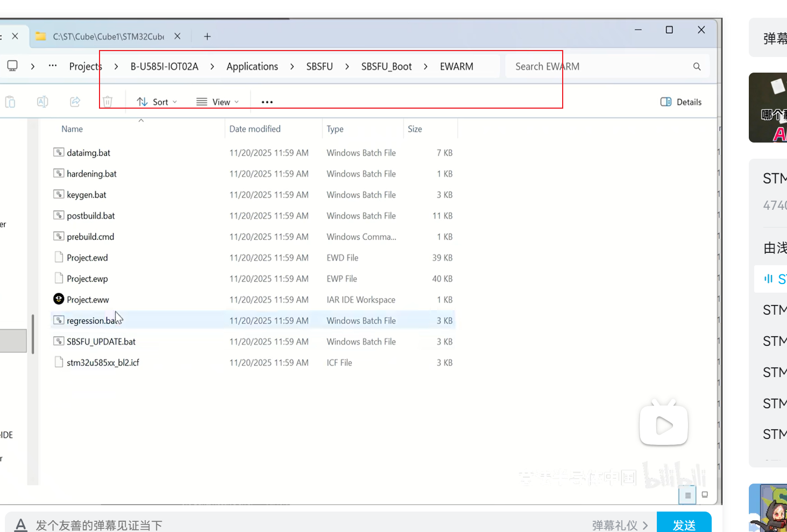Navigate to B-U585I-IOT02A breadcrumb
Viewport: 787px width, 532px height.
(x=165, y=67)
